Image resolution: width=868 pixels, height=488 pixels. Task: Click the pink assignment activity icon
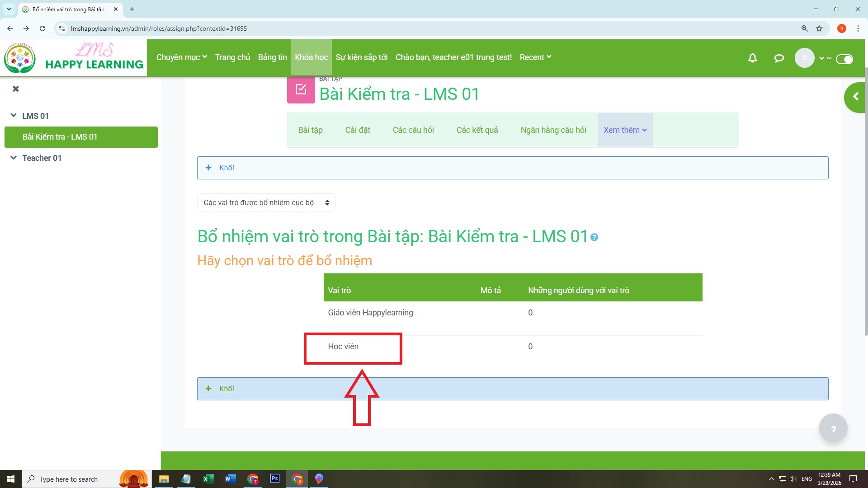pos(301,89)
